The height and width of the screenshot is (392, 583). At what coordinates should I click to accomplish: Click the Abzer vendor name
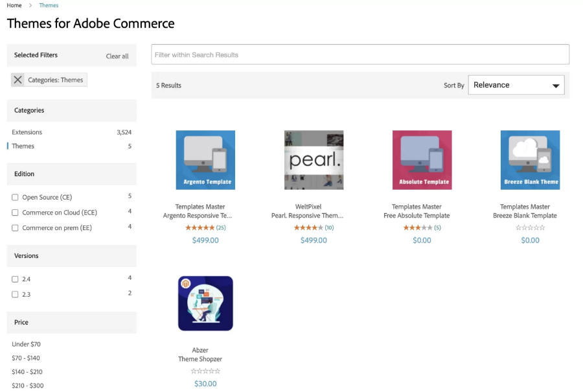click(x=200, y=350)
